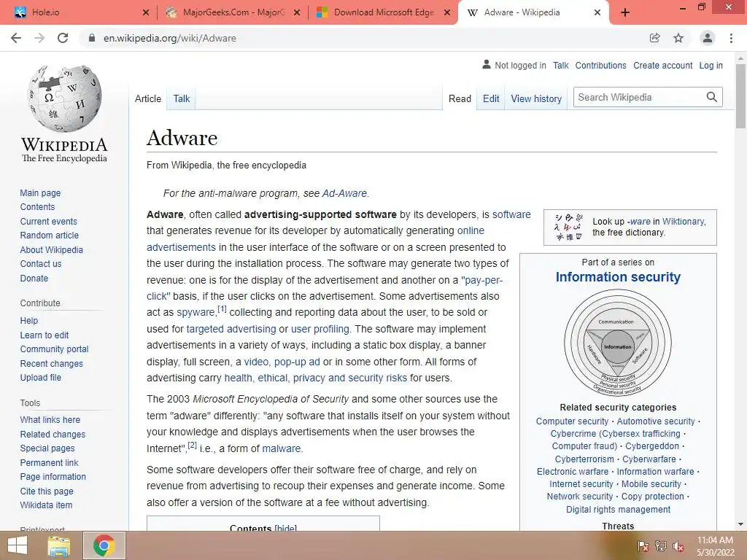The width and height of the screenshot is (747, 560).
Task: Click the Create account link
Action: (662, 66)
